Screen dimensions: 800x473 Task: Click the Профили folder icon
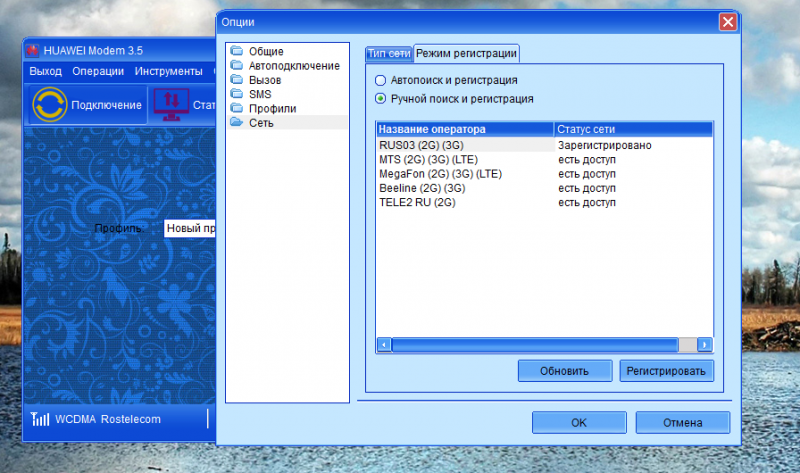[236, 108]
